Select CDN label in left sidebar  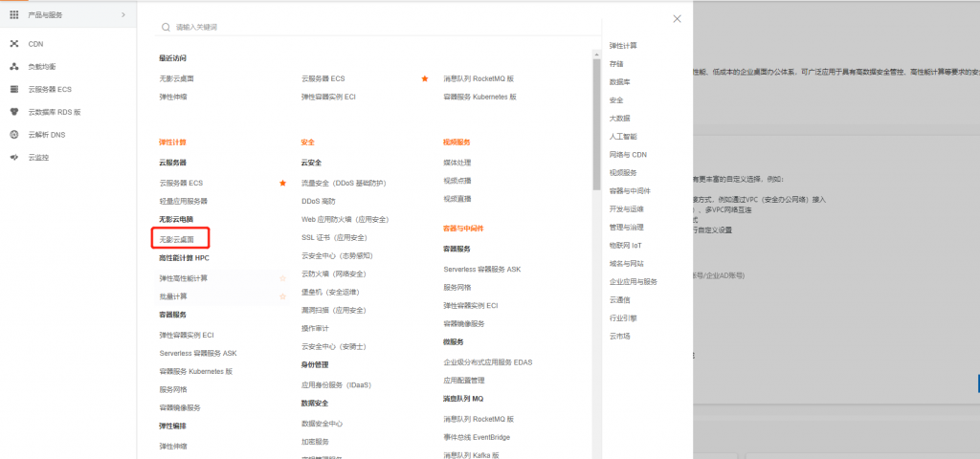[35, 44]
